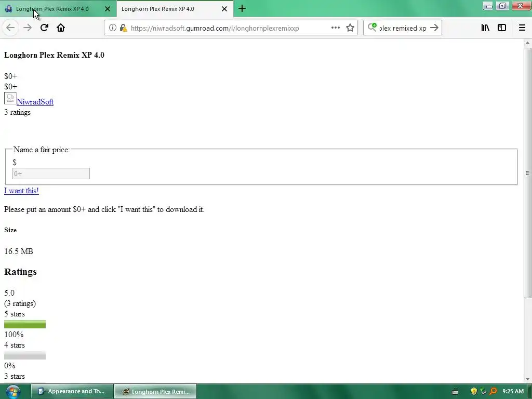The height and width of the screenshot is (399, 532).
Task: Go forward one page
Action: pos(28,28)
